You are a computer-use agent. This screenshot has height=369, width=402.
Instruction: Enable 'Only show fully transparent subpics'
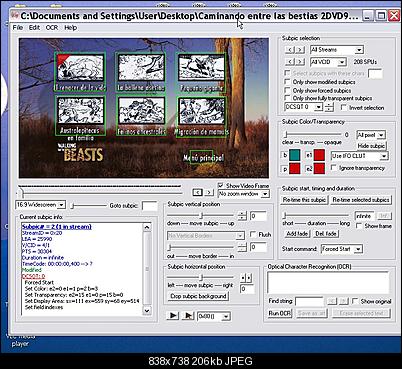[287, 98]
